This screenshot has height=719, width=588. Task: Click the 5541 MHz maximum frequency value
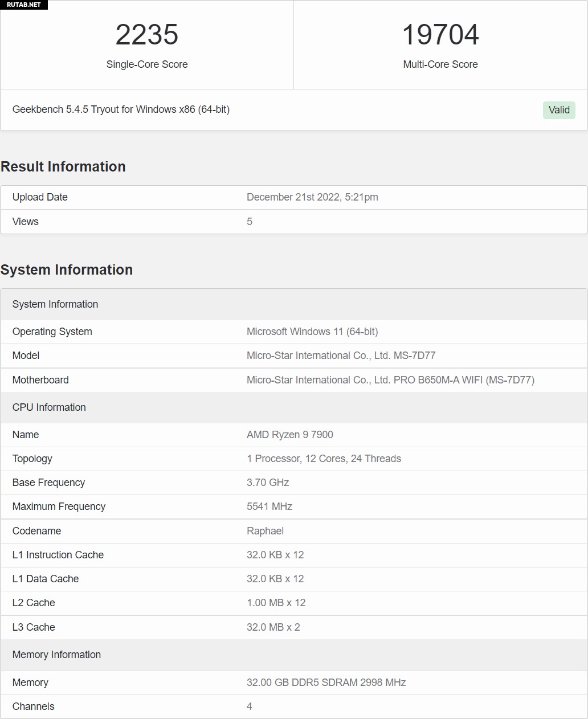click(x=269, y=506)
